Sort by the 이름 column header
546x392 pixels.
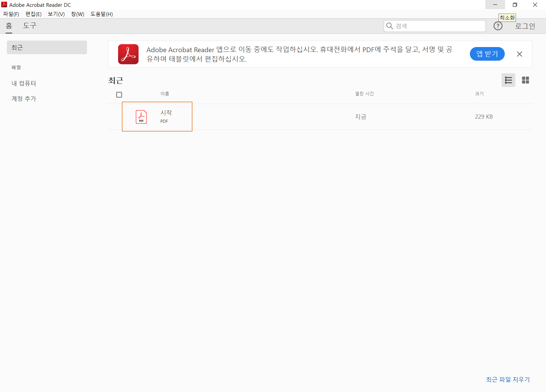(x=165, y=94)
